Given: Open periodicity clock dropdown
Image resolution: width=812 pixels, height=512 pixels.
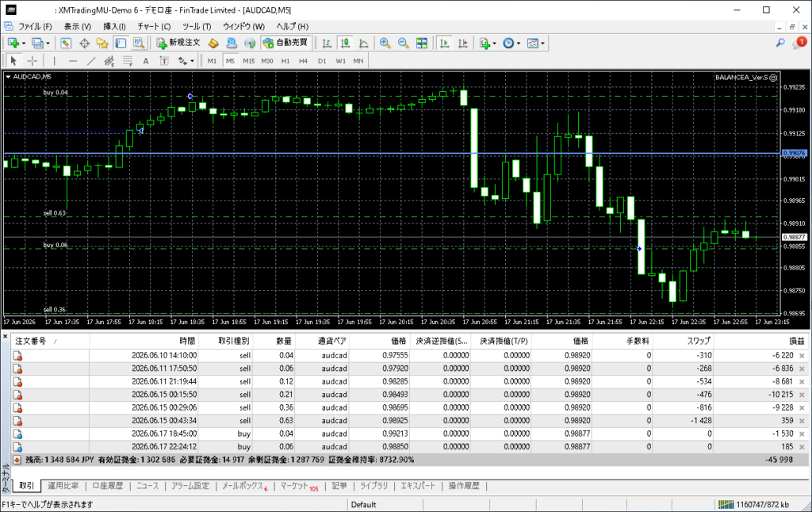Looking at the screenshot, I should click(x=511, y=43).
